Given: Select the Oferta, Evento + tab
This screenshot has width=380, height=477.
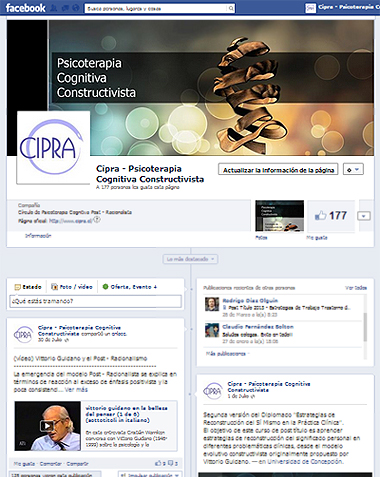Looking at the screenshot, I should [x=129, y=287].
